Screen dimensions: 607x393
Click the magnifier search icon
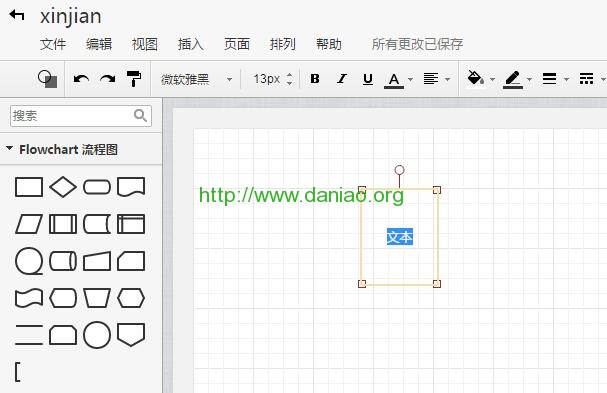[140, 115]
